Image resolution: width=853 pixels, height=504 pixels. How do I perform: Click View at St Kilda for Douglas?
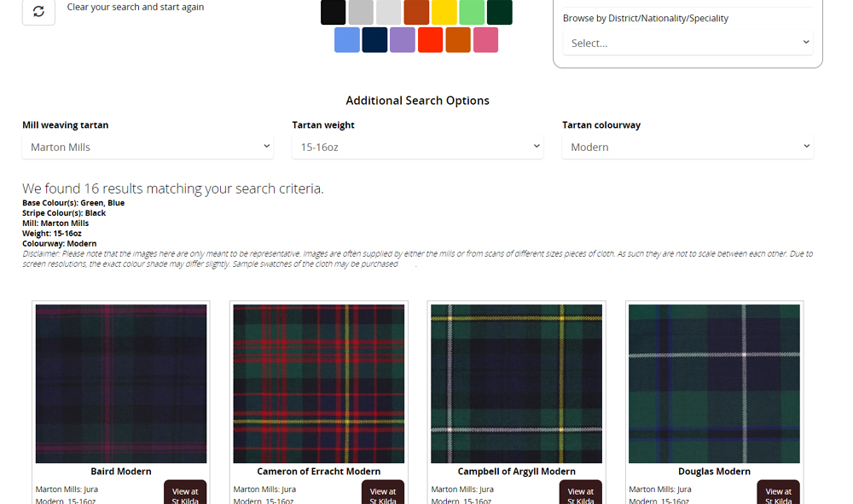pyautogui.click(x=778, y=494)
